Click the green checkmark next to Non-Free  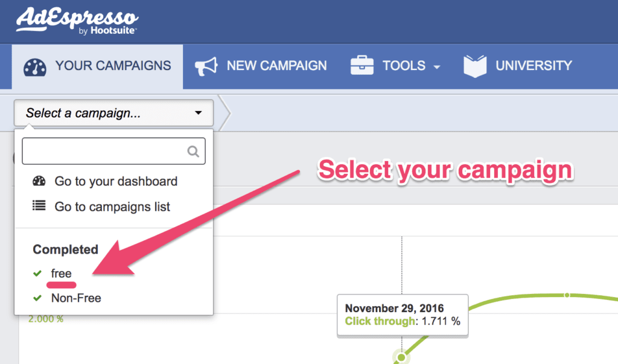coord(37,298)
